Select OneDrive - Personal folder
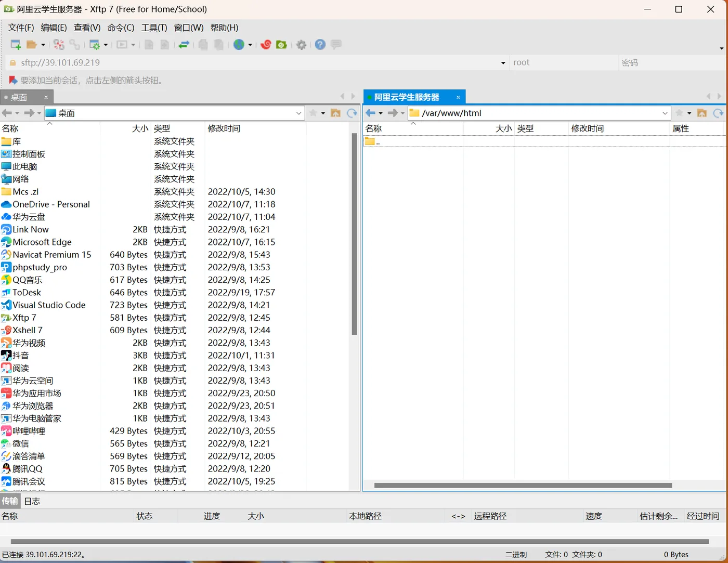The width and height of the screenshot is (728, 563). coord(51,204)
